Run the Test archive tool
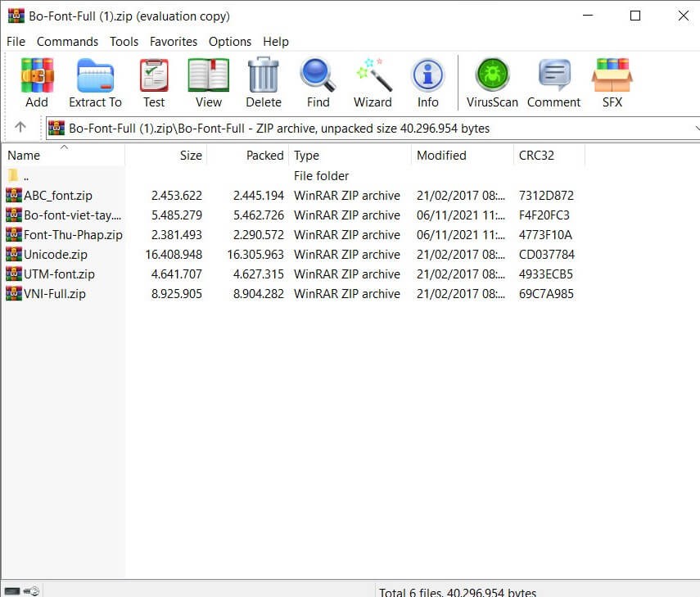 [154, 83]
